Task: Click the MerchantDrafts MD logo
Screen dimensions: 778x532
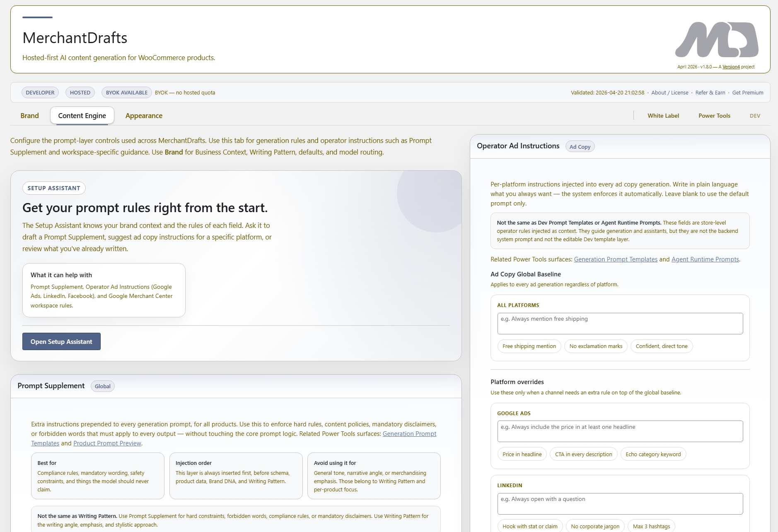Action: click(x=717, y=39)
